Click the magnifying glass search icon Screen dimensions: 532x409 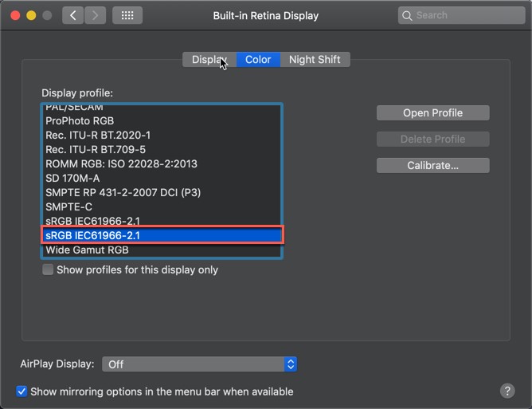point(407,16)
